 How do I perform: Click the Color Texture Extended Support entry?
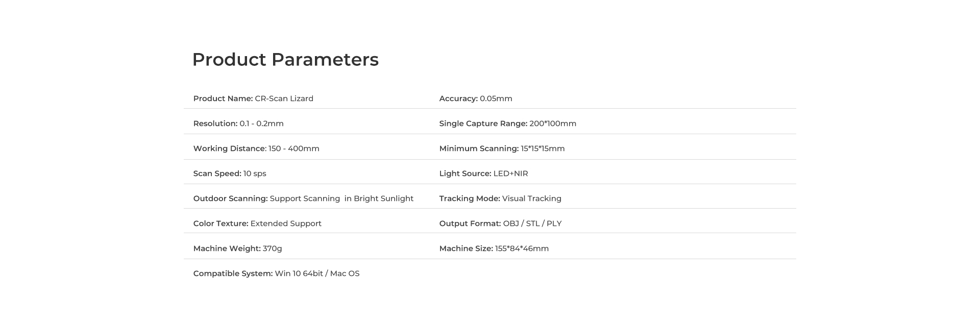[257, 223]
